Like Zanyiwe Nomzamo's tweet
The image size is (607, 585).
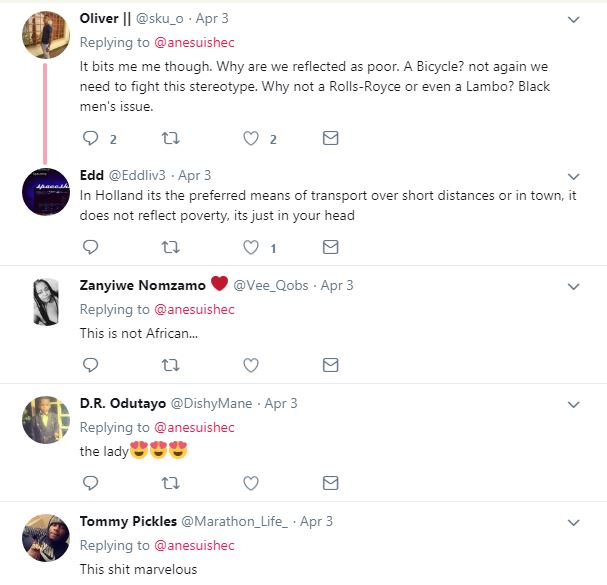[251, 365]
